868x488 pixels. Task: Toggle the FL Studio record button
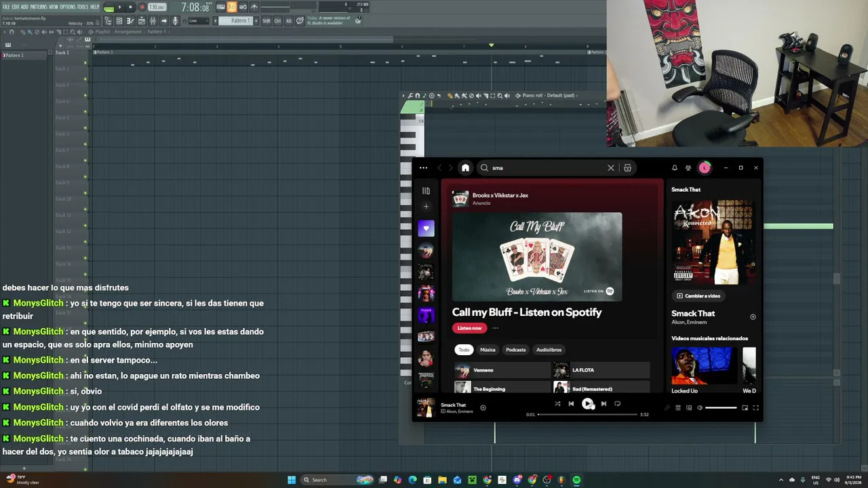click(x=142, y=7)
